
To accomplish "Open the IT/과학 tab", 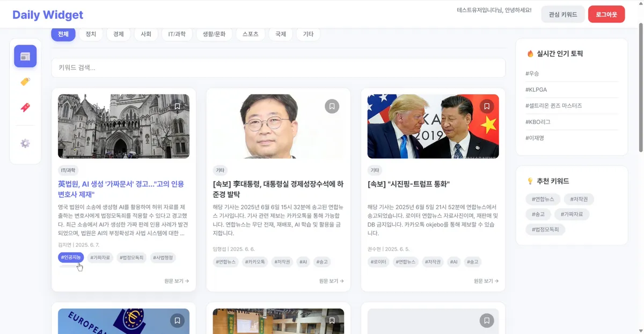I will [177, 33].
